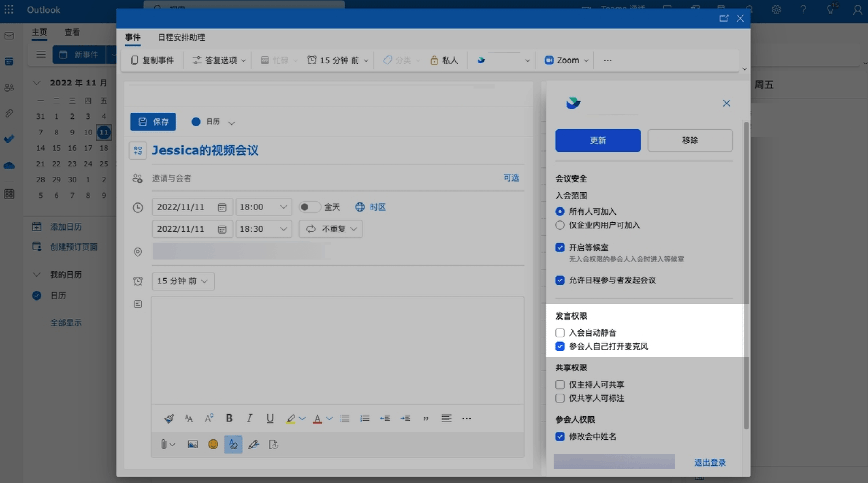The width and height of the screenshot is (868, 483).
Task: Open the 18:00 start time dropdown
Action: [264, 207]
